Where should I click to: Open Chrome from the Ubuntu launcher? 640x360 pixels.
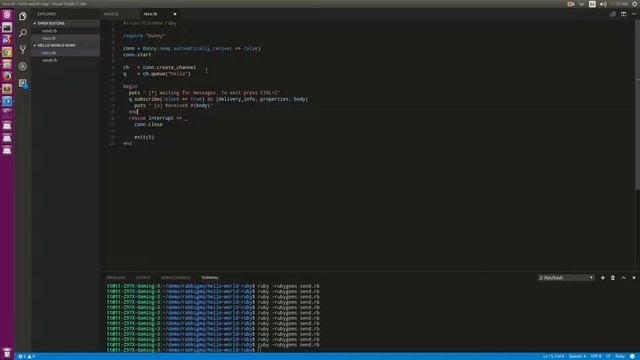pos(7,52)
